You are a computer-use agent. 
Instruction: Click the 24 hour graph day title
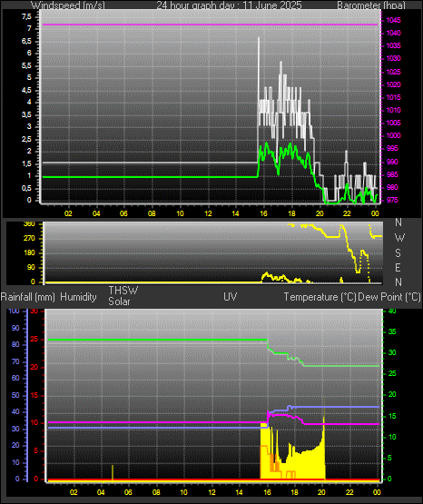tap(229, 5)
